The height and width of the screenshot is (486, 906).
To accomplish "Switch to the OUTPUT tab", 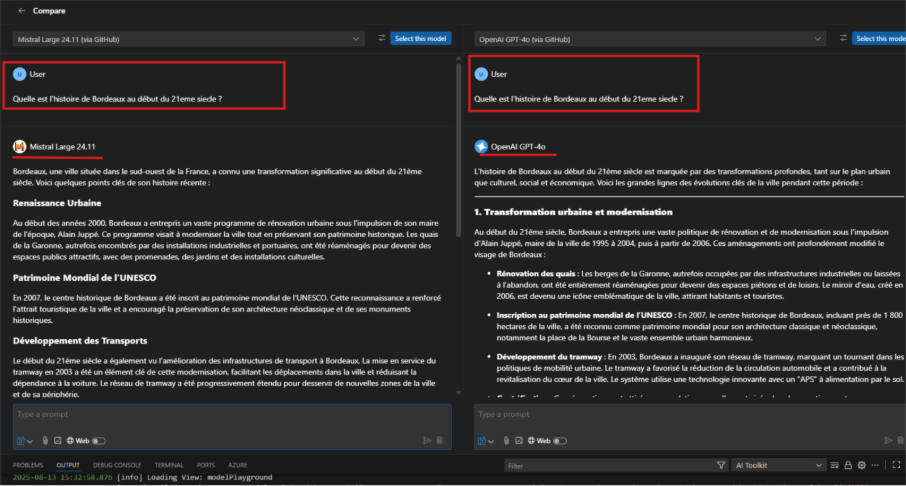I will (x=68, y=465).
